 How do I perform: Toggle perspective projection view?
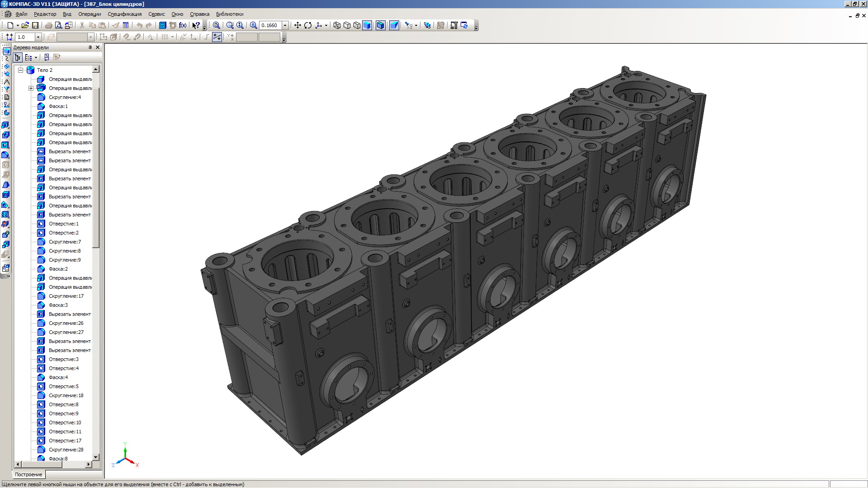tap(394, 25)
